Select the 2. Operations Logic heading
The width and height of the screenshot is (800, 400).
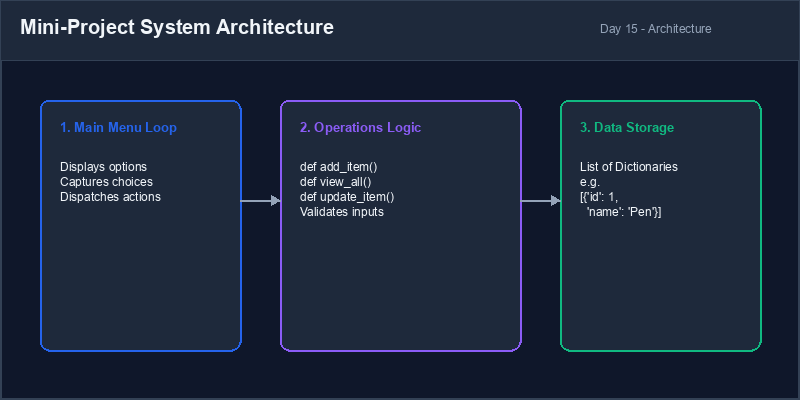(360, 128)
